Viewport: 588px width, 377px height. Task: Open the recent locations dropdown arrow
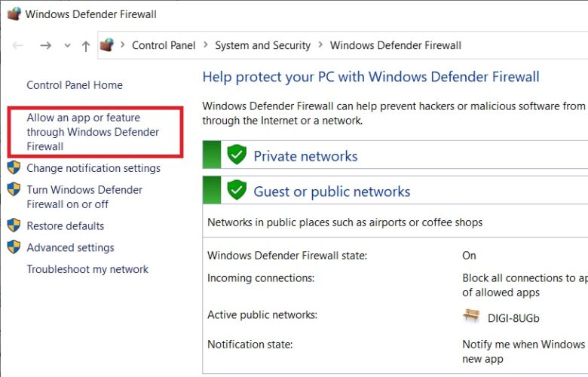click(x=68, y=46)
